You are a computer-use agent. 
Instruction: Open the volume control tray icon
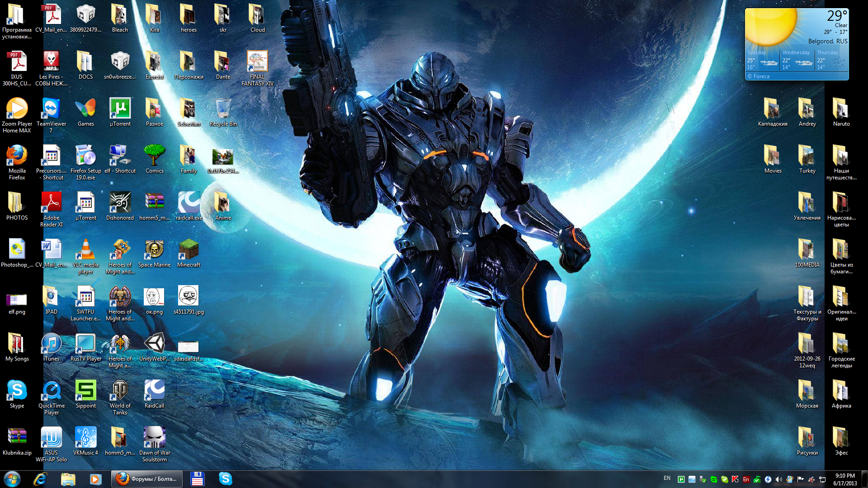(778, 479)
